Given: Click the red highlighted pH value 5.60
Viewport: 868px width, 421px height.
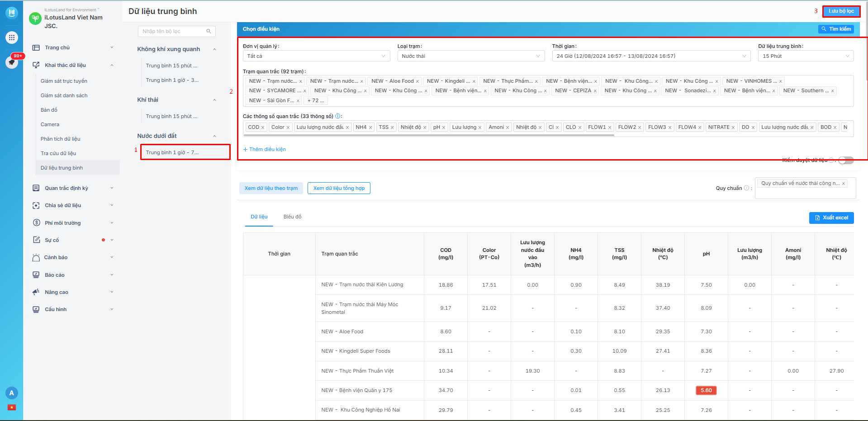Looking at the screenshot, I should click(x=706, y=390).
